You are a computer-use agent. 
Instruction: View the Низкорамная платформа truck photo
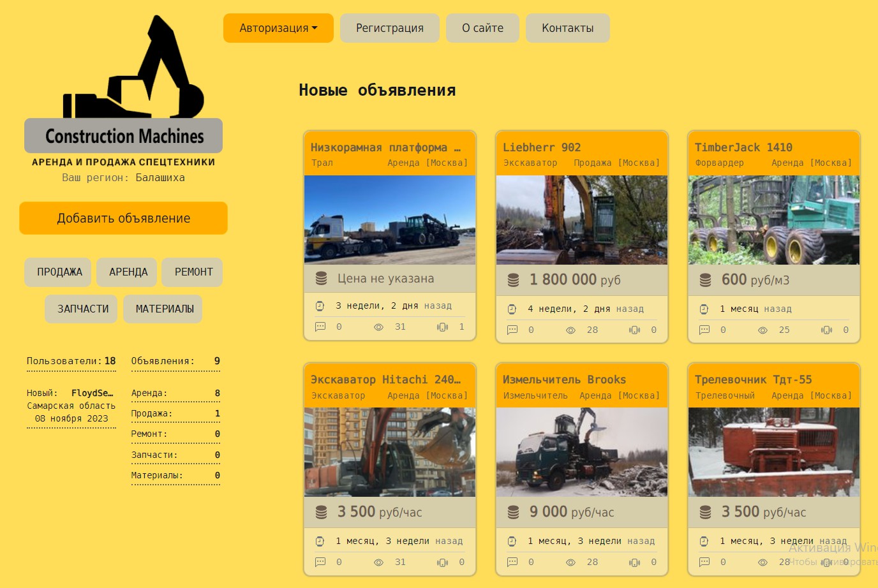tap(390, 220)
